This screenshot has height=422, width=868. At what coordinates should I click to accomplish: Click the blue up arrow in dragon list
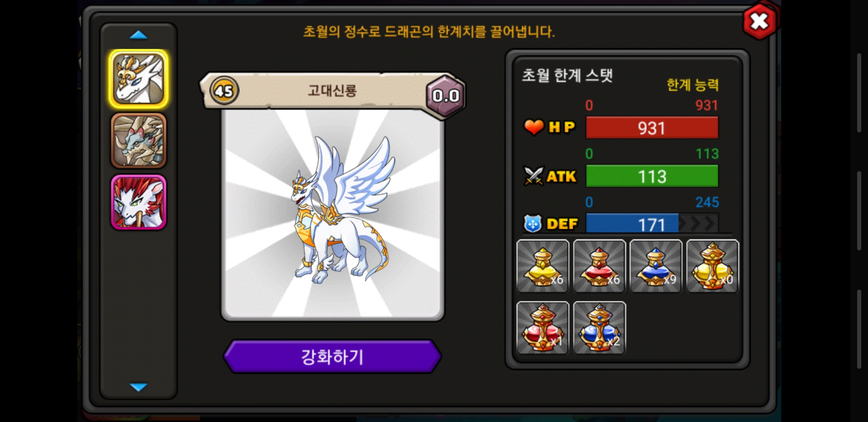pos(138,35)
